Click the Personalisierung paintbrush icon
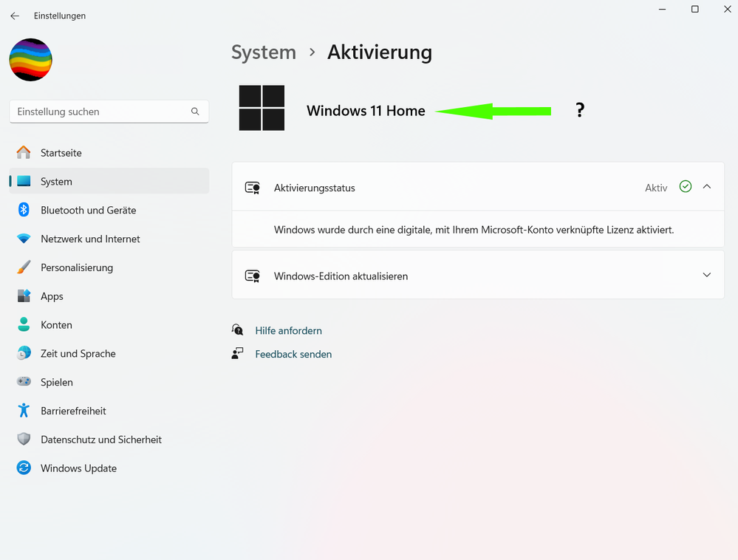This screenshot has width=738, height=560. pyautogui.click(x=24, y=267)
